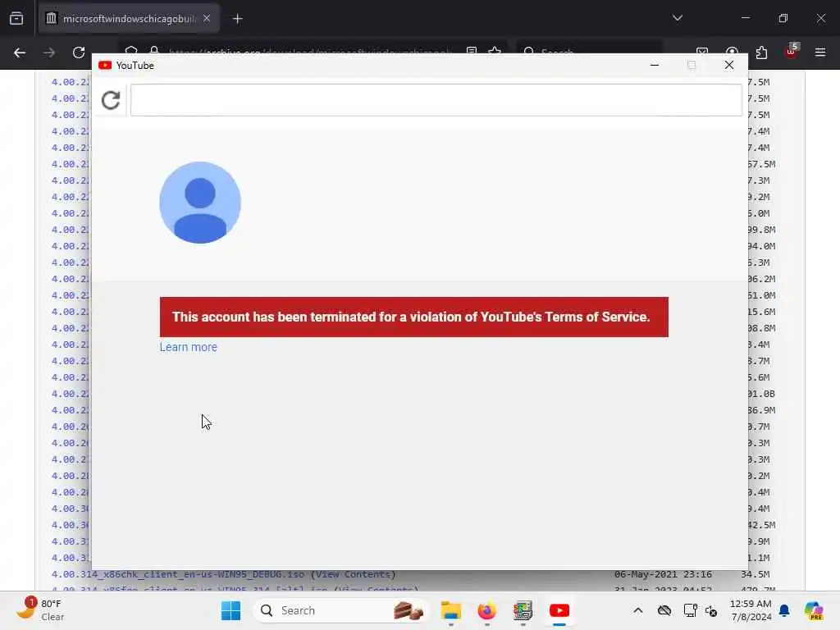This screenshot has height=630, width=840.
Task: Open the Firefox hamburger application menu
Action: point(820,52)
